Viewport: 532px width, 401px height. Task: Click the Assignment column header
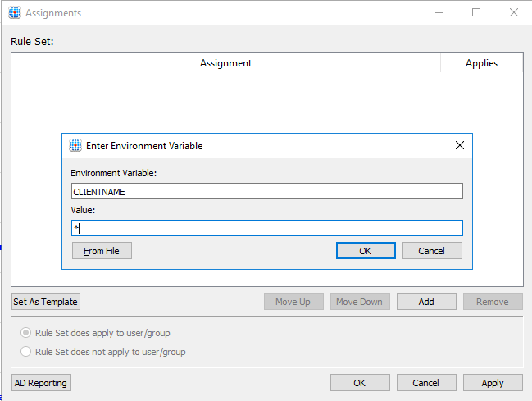(225, 63)
